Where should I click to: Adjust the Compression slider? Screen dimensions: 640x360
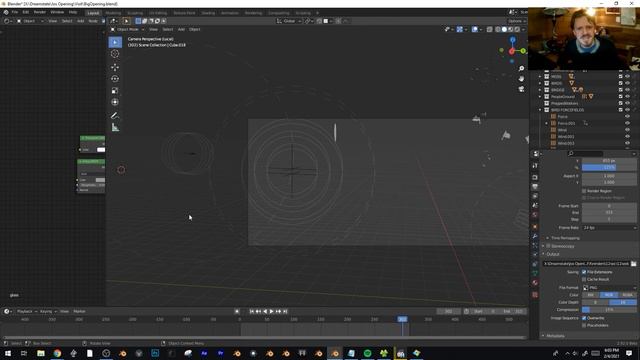pyautogui.click(x=609, y=310)
